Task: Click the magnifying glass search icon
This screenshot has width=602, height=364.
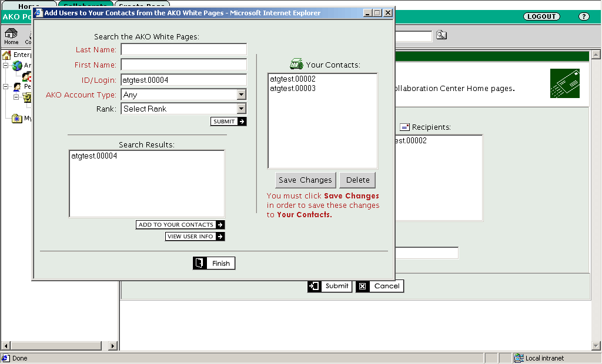Action: pos(441,36)
